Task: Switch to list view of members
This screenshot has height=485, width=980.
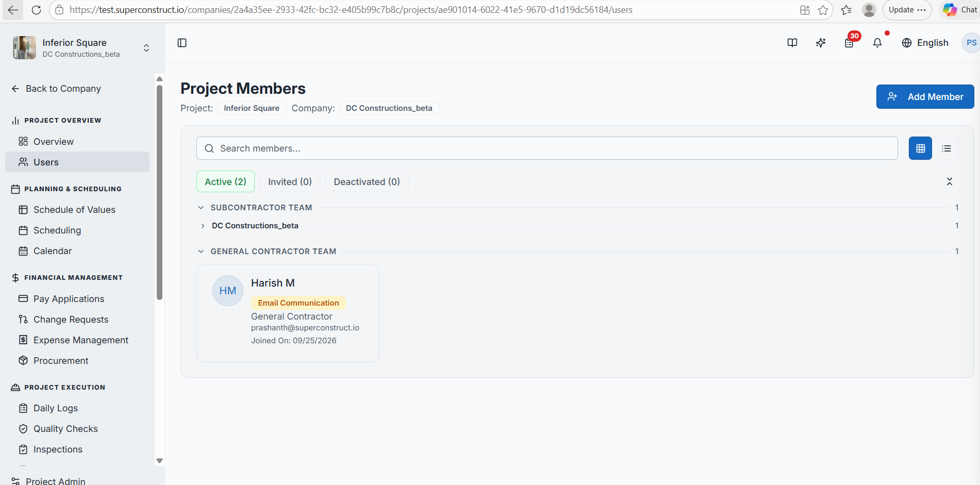Action: (x=946, y=148)
